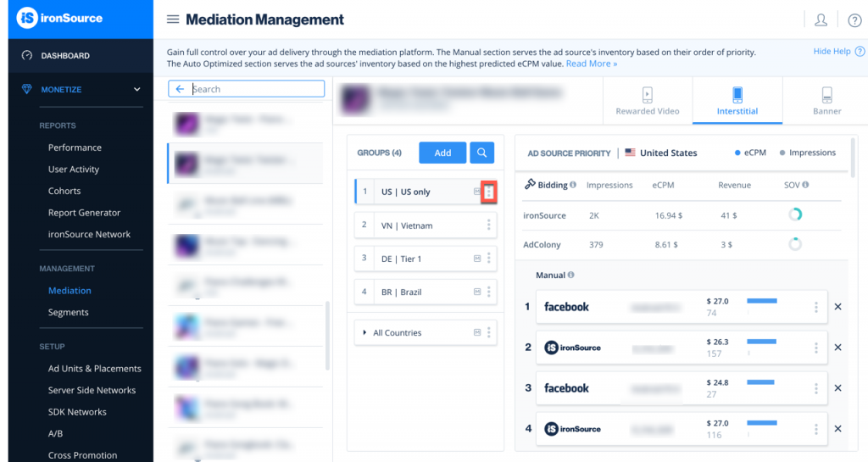Select the eCPM display option
The width and height of the screenshot is (868, 462).
pos(750,153)
